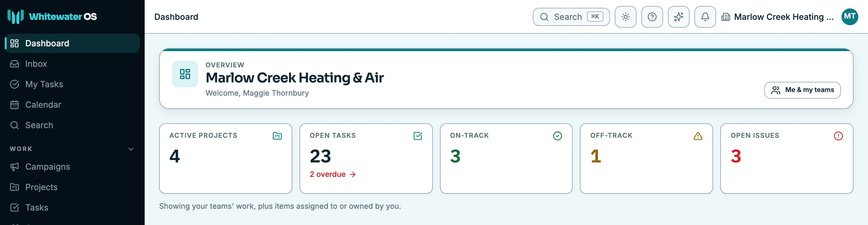Open Tasks in the sidebar
Viewport: 868px width, 225px height.
72,208
